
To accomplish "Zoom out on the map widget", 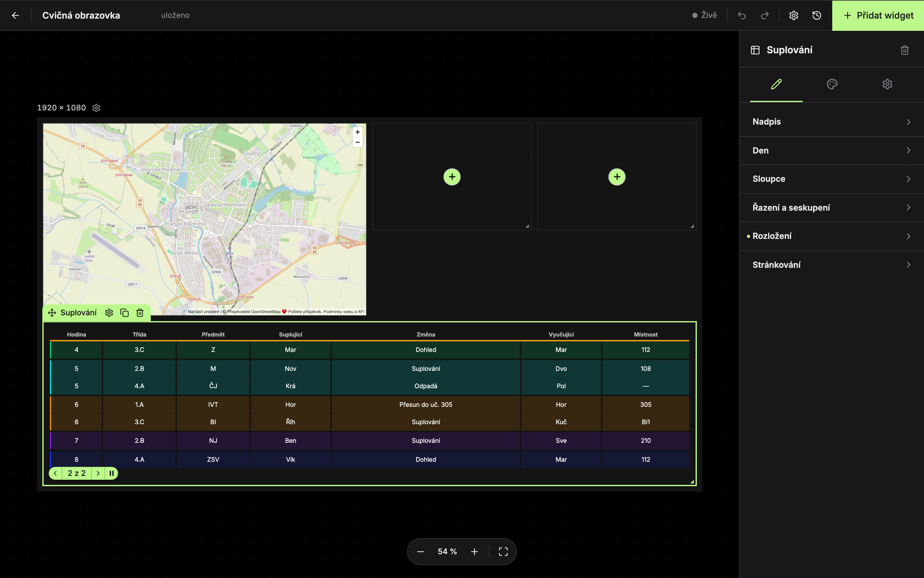I will [357, 142].
